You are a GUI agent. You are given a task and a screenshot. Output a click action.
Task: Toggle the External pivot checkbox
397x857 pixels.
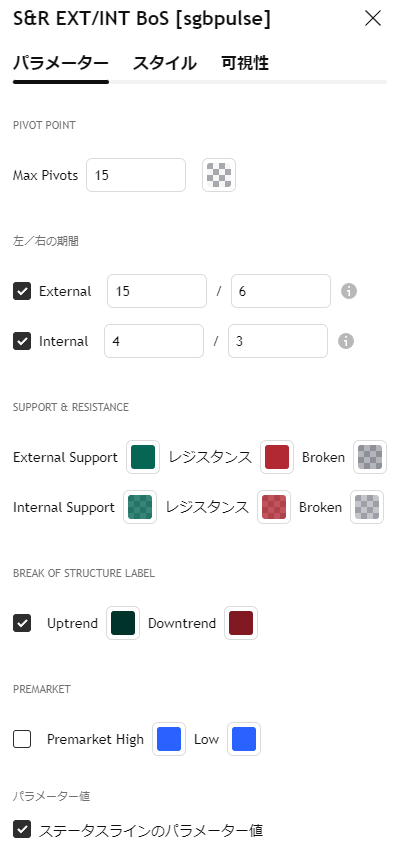click(22, 291)
